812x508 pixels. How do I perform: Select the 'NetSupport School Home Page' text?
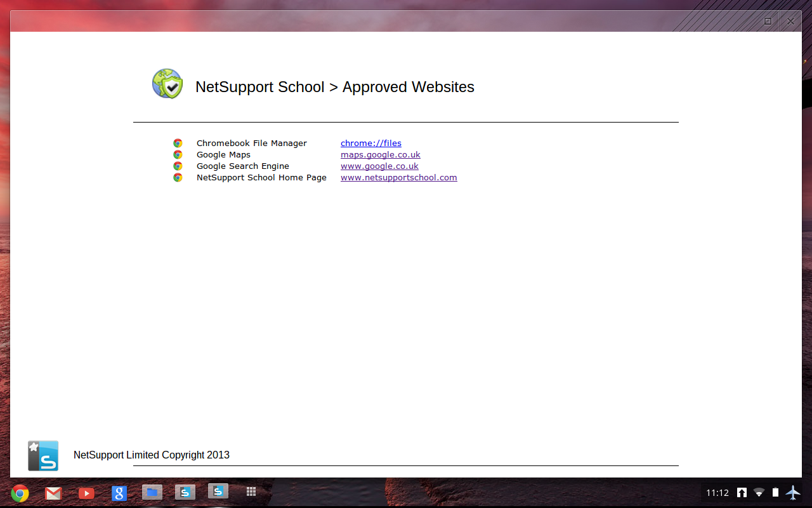tap(261, 178)
